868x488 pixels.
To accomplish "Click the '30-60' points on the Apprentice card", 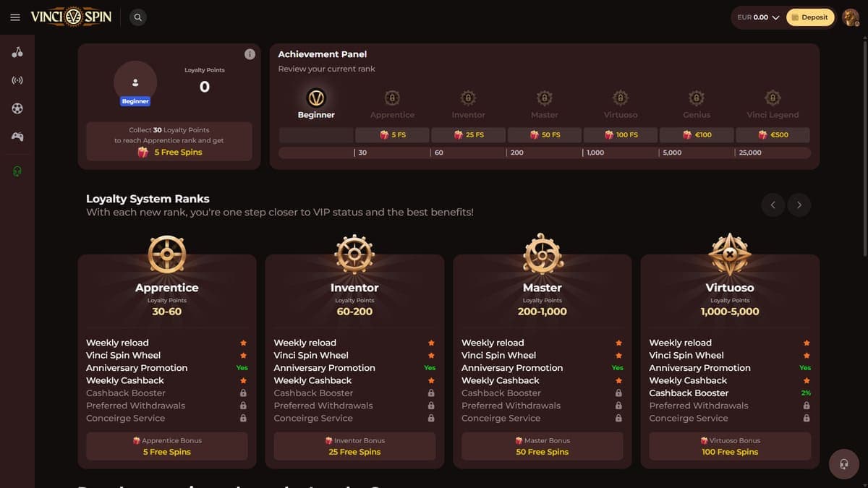I will coord(167,312).
